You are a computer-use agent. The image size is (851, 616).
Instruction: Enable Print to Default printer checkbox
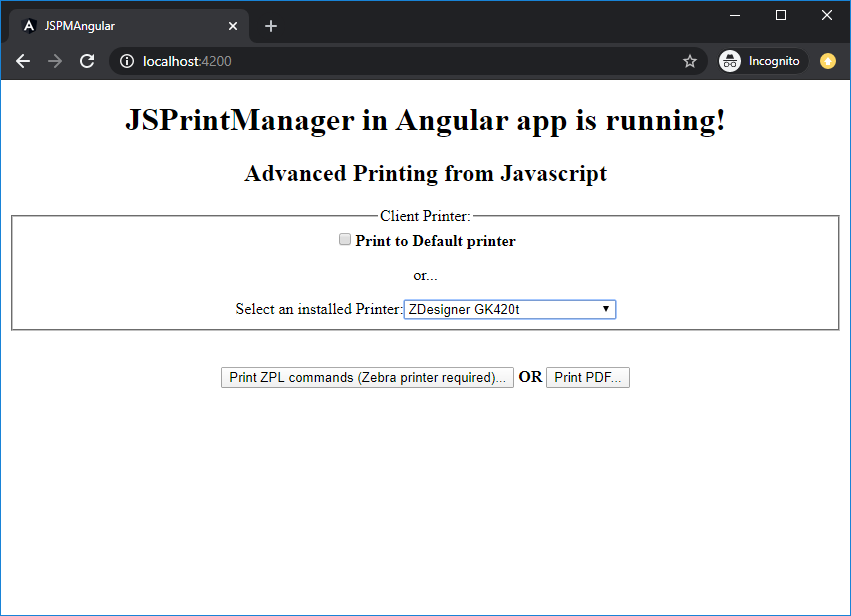(x=345, y=239)
